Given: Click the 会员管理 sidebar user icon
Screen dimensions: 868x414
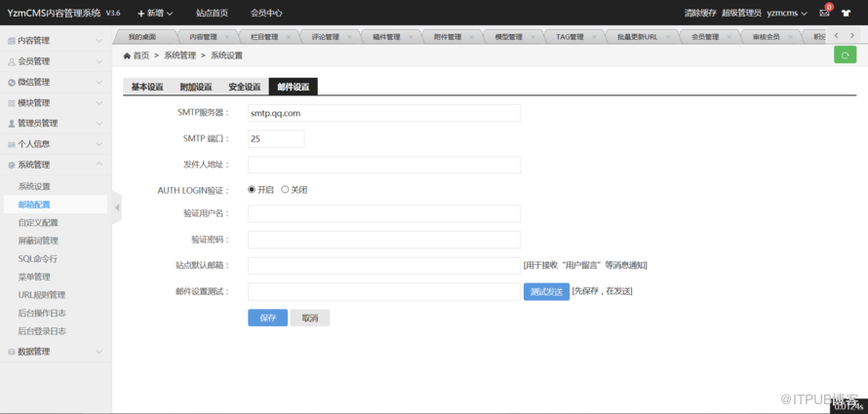Looking at the screenshot, I should [12, 61].
